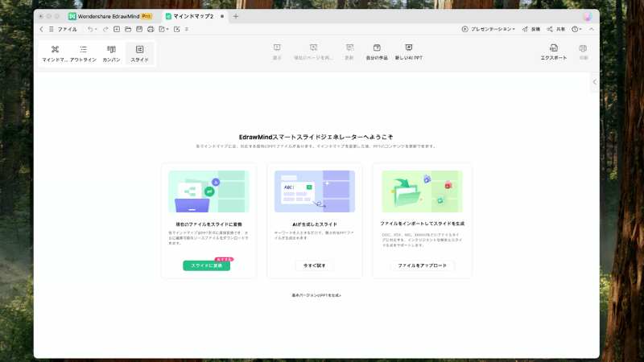Open the ファイル menu
Image resolution: width=644 pixels, height=362 pixels.
click(x=67, y=29)
